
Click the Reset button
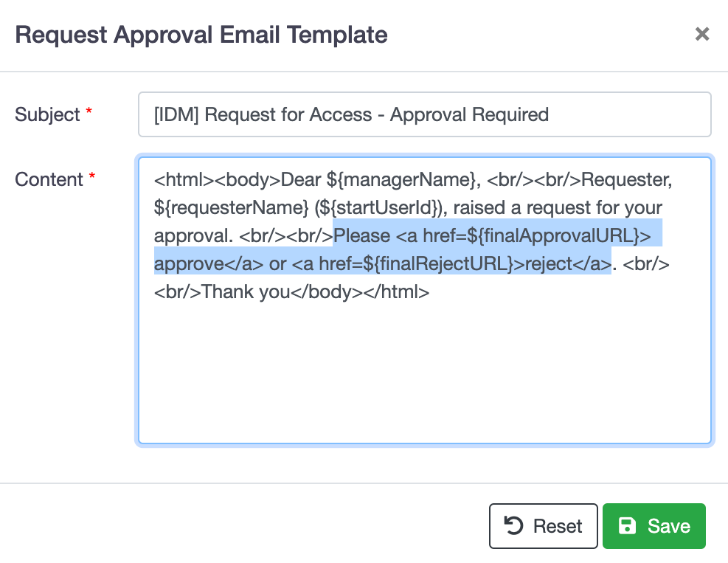[543, 526]
